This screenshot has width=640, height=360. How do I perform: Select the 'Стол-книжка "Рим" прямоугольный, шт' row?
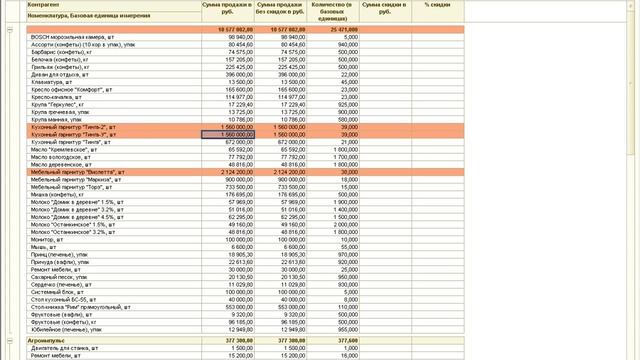coord(245,307)
